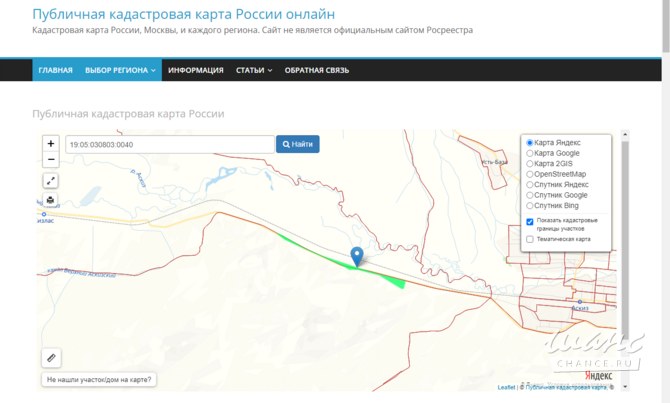This screenshot has width=670, height=403.
Task: Zoom out with the minus button
Action: coord(51,159)
